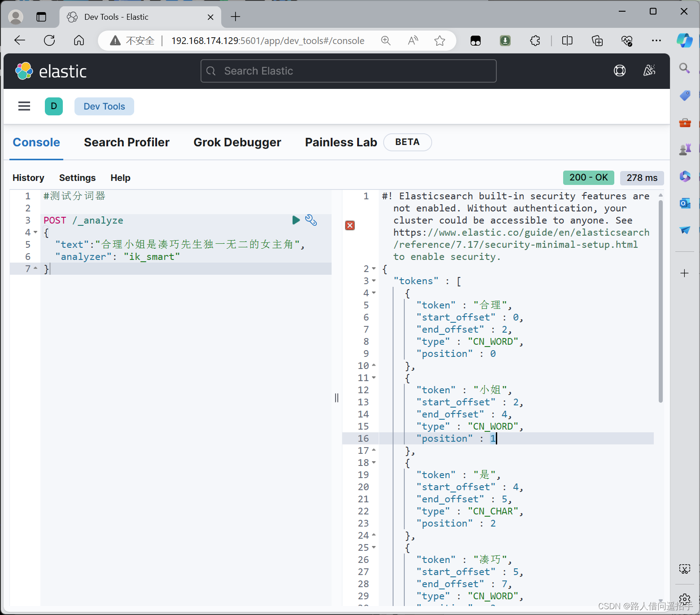700x615 pixels.
Task: Activate read aloud in address bar
Action: [413, 41]
